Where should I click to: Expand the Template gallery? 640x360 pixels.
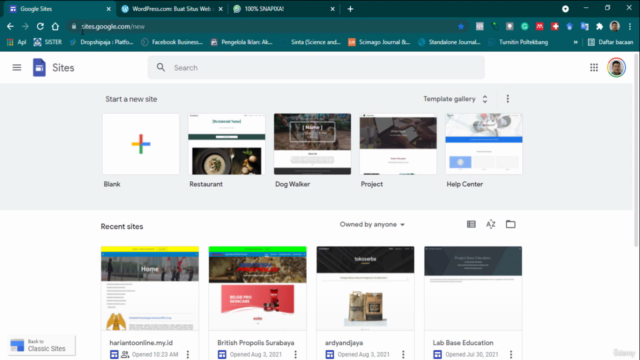(x=455, y=99)
